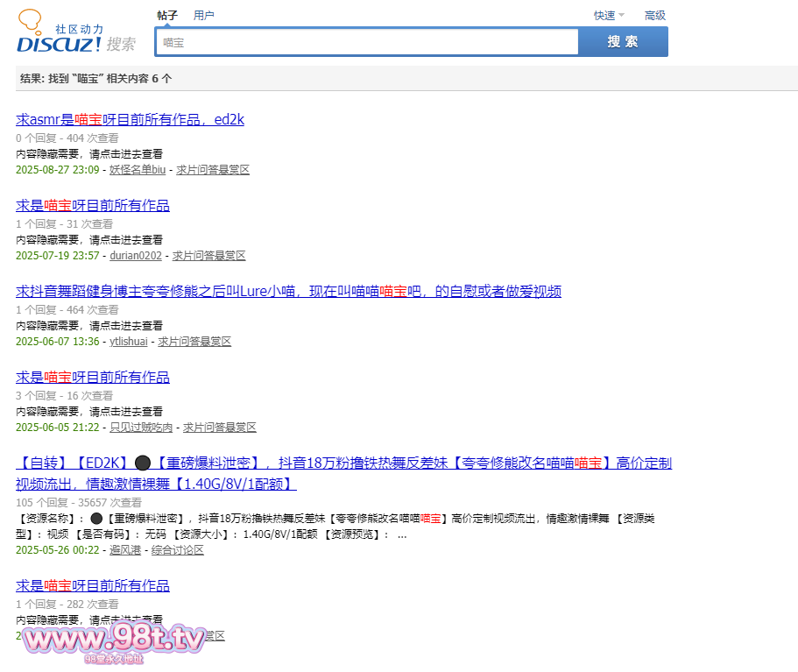Open the 高级 advanced search link

point(654,15)
